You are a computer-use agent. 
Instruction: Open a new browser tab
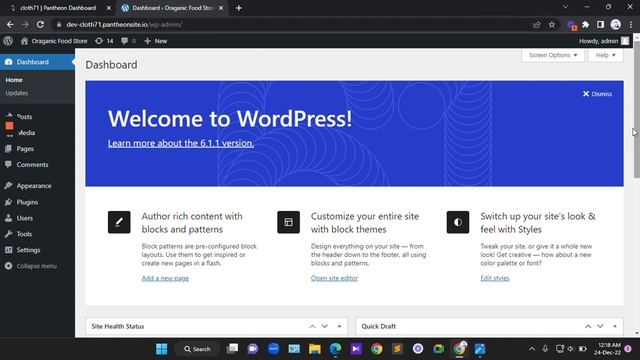(239, 8)
